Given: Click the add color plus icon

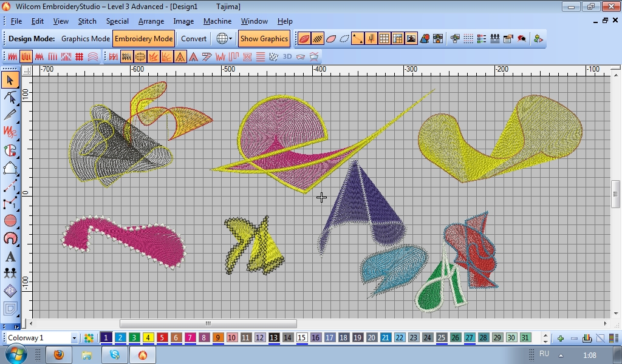Looking at the screenshot, I should 560,338.
